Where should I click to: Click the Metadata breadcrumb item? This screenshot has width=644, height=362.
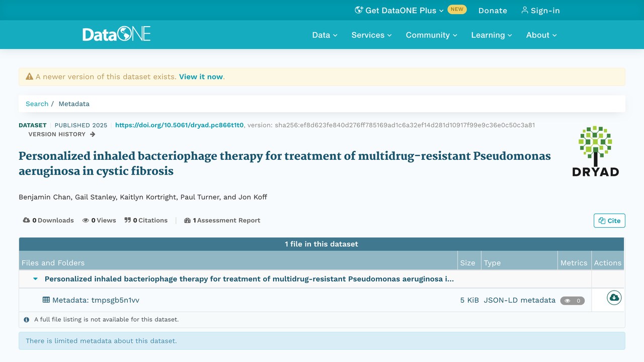click(x=74, y=104)
